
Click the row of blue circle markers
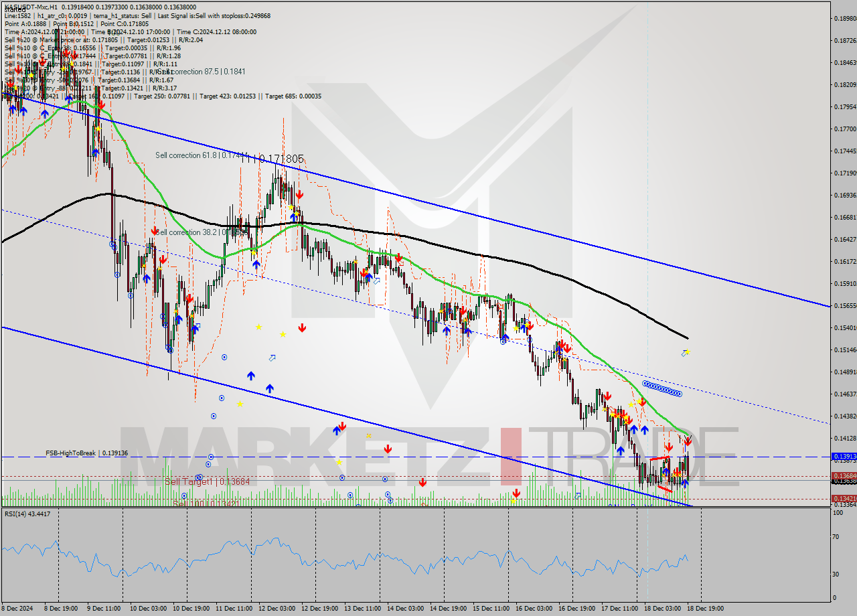click(x=662, y=389)
